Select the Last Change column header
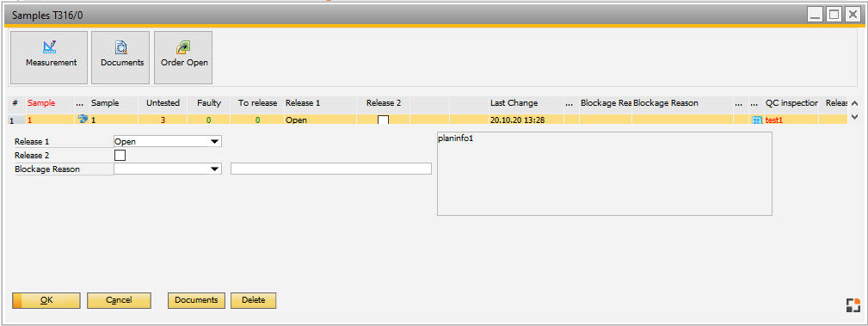868x326 pixels. coord(514,103)
